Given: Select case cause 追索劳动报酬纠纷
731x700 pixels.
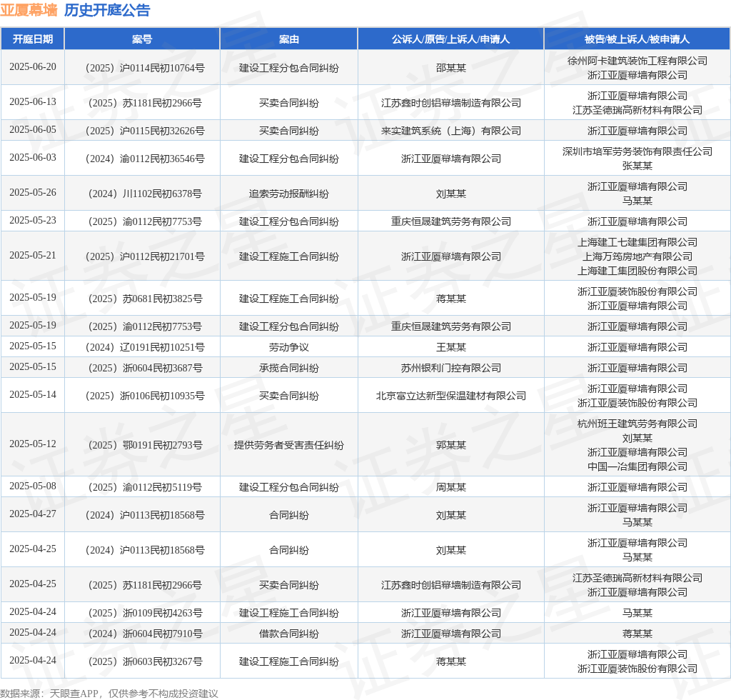Looking at the screenshot, I should (289, 194).
